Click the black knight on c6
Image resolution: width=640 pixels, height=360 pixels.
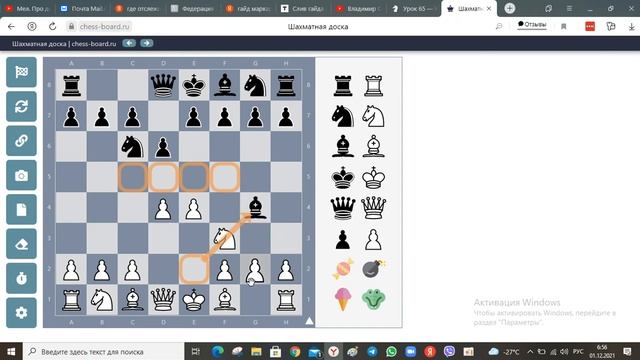pos(132,147)
